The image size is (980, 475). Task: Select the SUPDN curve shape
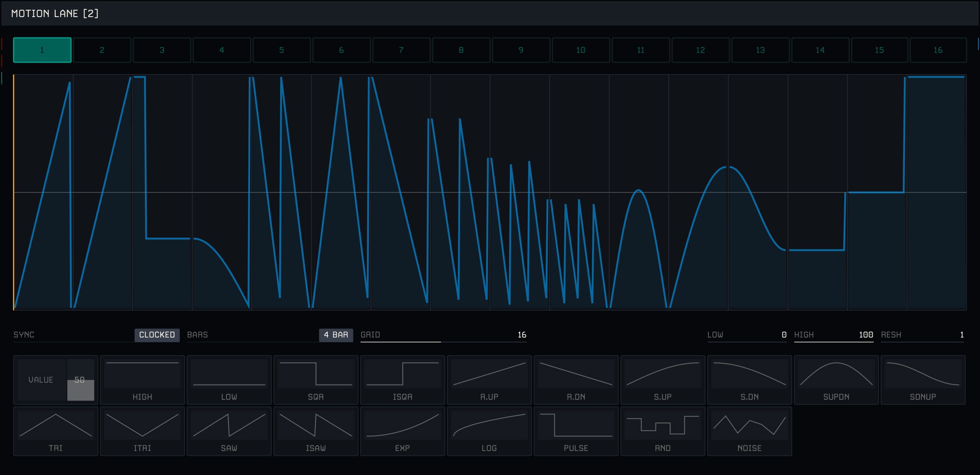point(836,379)
